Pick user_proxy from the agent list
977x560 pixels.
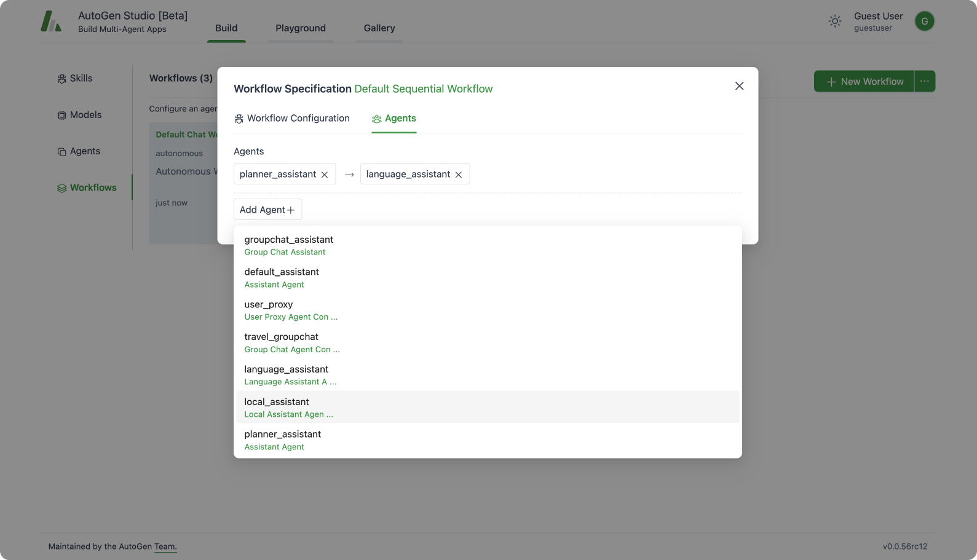click(488, 310)
